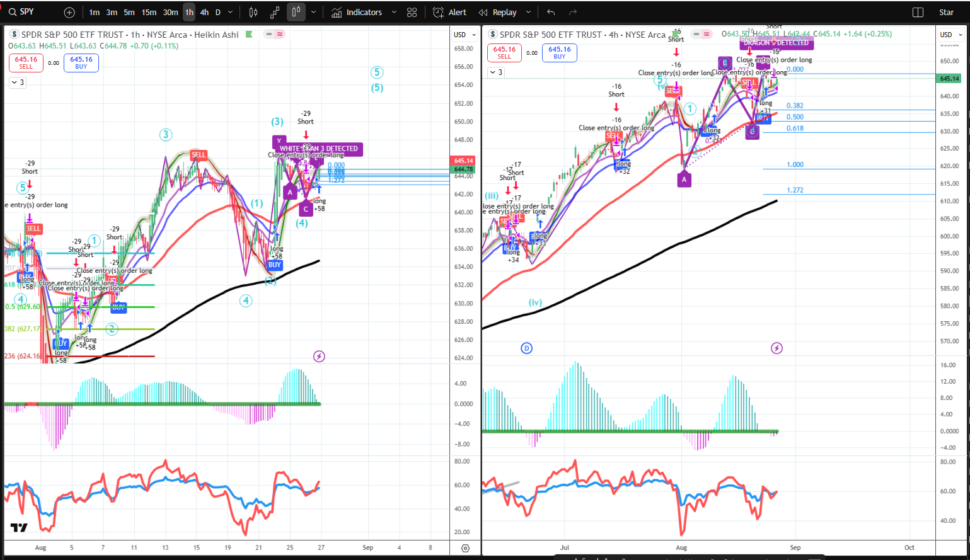Click the (iv) wave label on 4h chart
This screenshot has height=560, width=970.
535,302
